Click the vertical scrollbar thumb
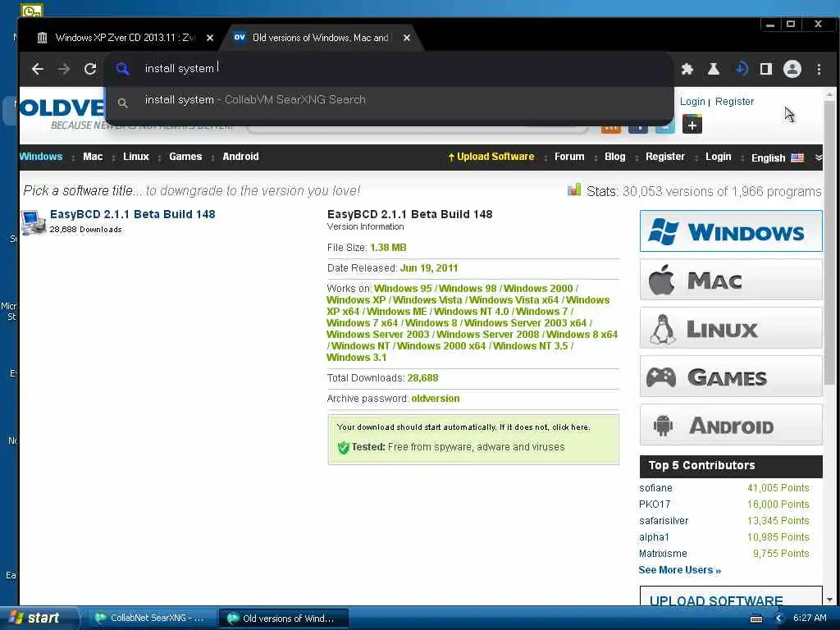This screenshot has height=630, width=840. (829, 242)
